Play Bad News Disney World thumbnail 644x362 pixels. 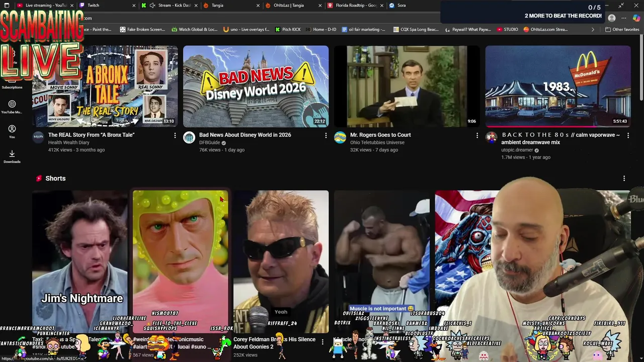pos(256,86)
